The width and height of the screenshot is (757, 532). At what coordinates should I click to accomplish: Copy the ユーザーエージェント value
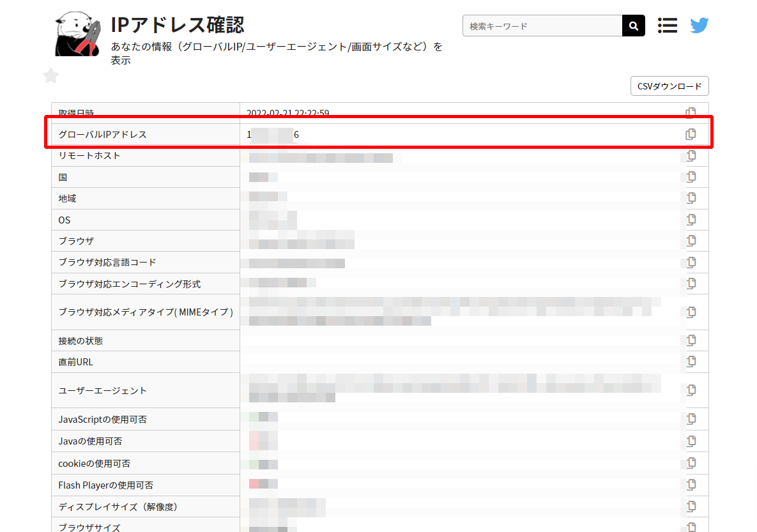tap(691, 390)
